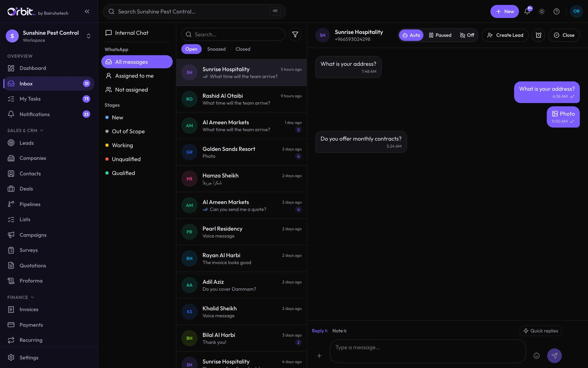Open Recurring in the sidebar
The height and width of the screenshot is (368, 588).
point(49,340)
